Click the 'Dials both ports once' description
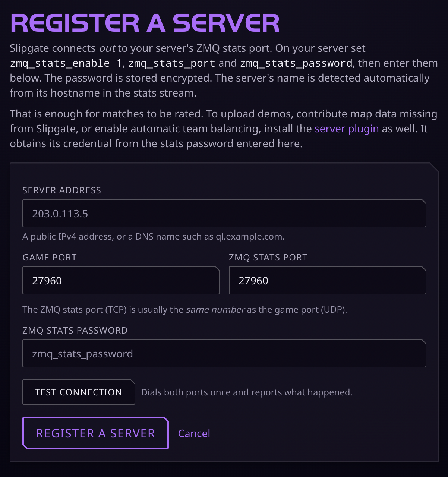 [x=247, y=392]
